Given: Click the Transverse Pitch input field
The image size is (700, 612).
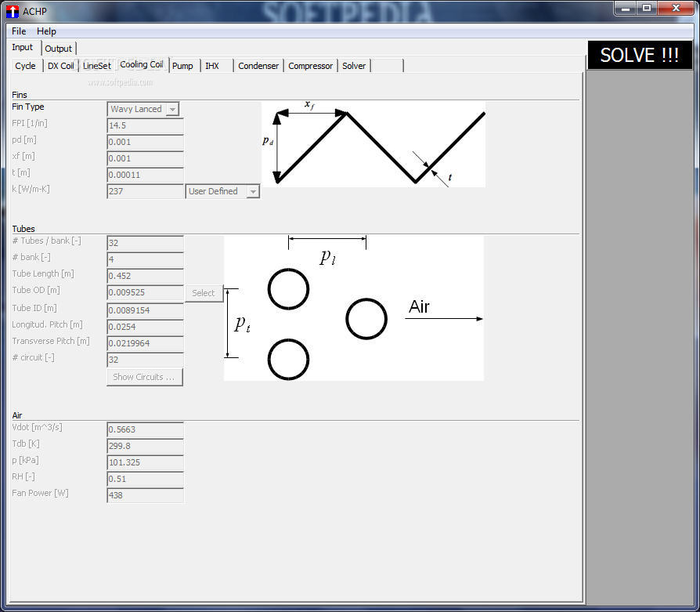Looking at the screenshot, I should 145,344.
